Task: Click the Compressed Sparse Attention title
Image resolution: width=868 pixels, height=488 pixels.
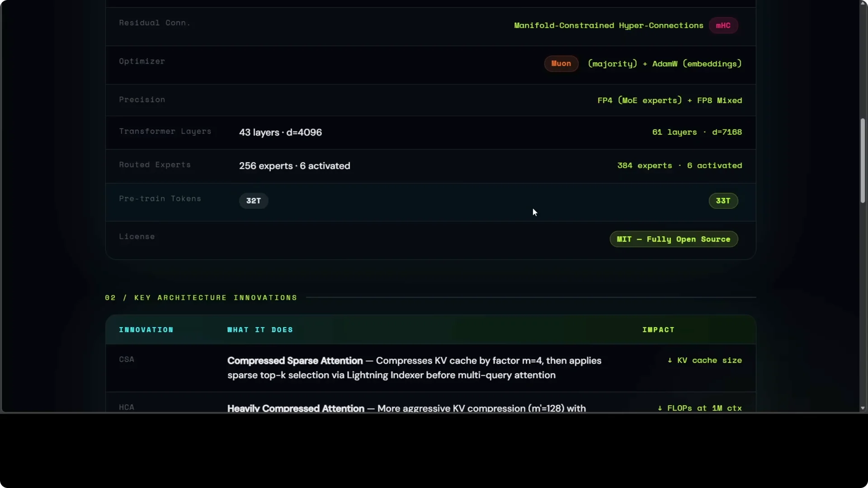Action: click(295, 361)
